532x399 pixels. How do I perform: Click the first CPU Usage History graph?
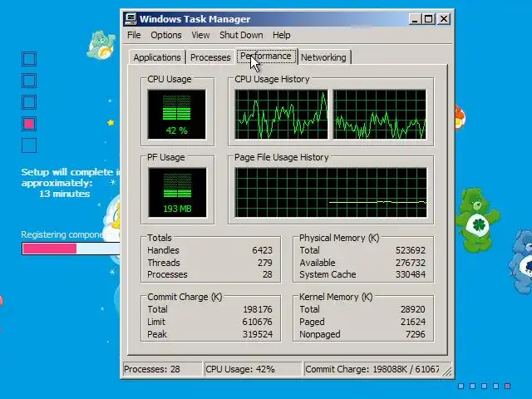[x=281, y=115]
